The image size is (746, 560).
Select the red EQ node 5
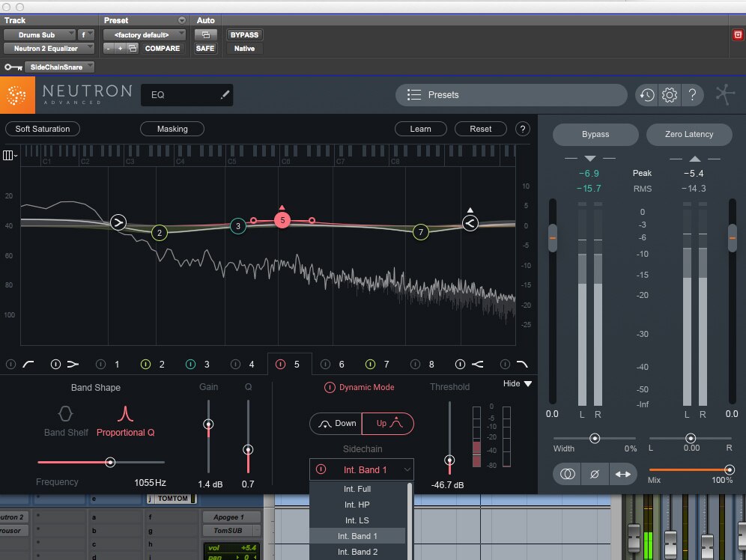click(x=282, y=220)
